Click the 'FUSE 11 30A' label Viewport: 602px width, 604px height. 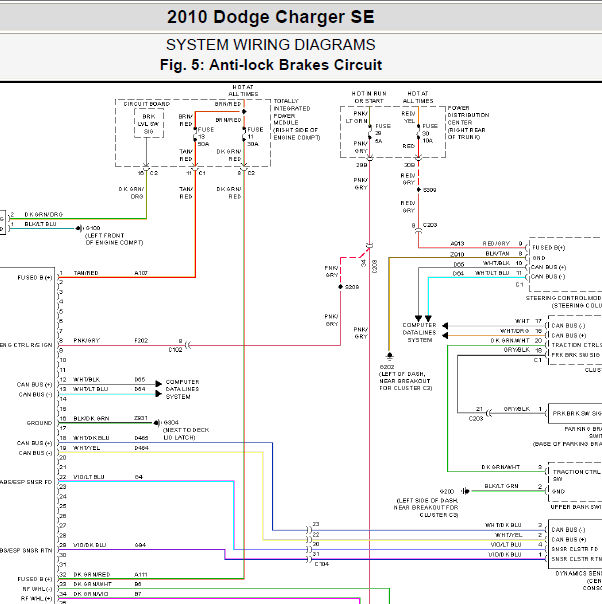(255, 137)
